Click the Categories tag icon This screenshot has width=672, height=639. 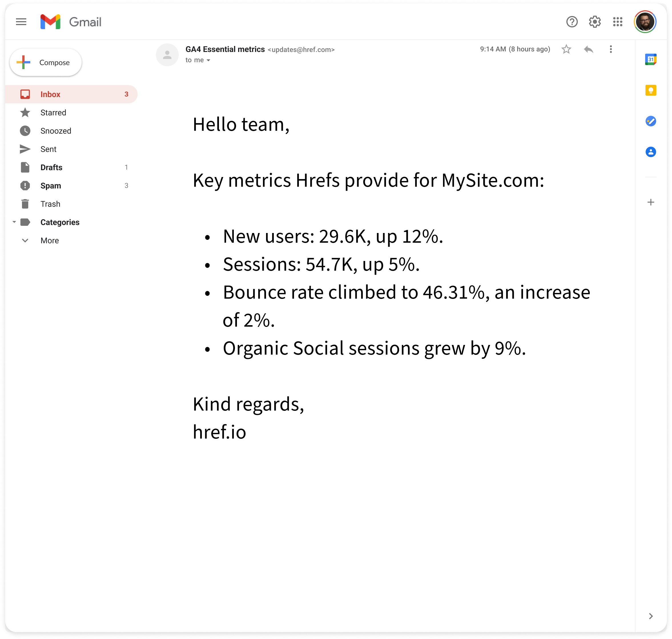click(25, 222)
